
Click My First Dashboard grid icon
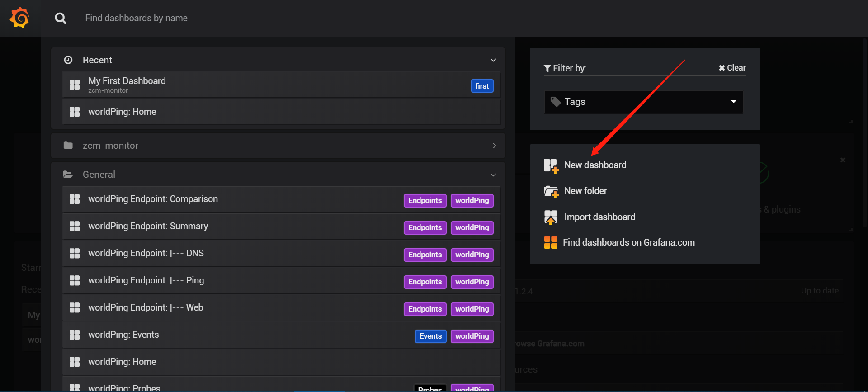pos(75,85)
